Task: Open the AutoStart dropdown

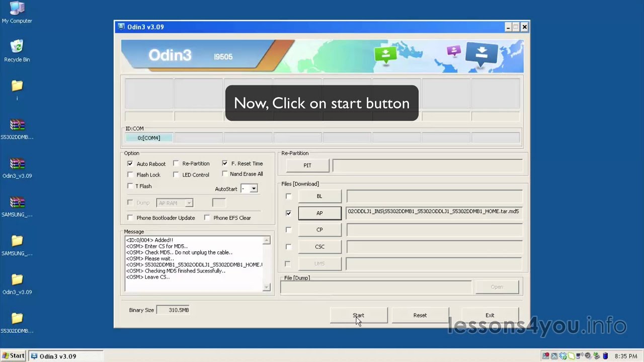Action: [254, 189]
